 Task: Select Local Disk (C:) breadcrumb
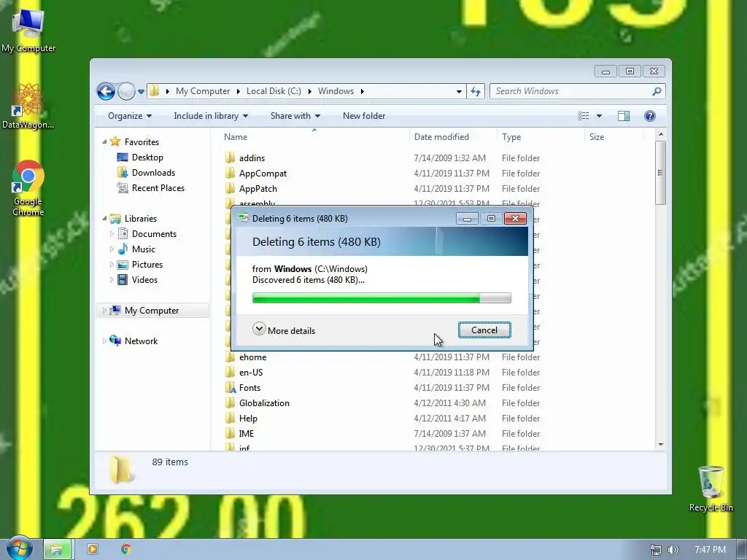pos(274,91)
